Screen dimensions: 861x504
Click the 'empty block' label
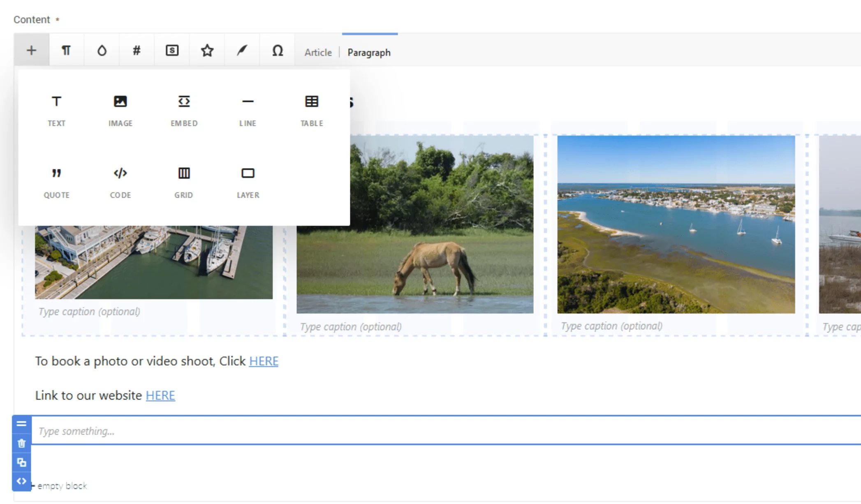(62, 486)
